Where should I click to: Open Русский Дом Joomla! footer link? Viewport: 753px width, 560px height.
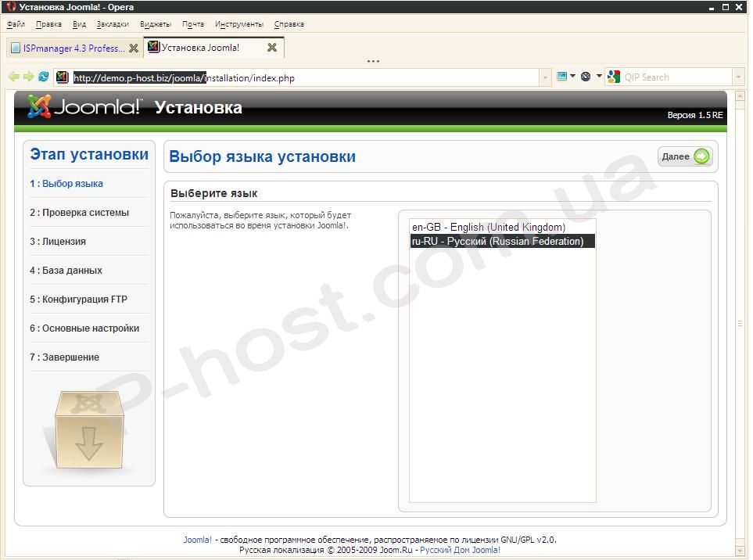460,550
